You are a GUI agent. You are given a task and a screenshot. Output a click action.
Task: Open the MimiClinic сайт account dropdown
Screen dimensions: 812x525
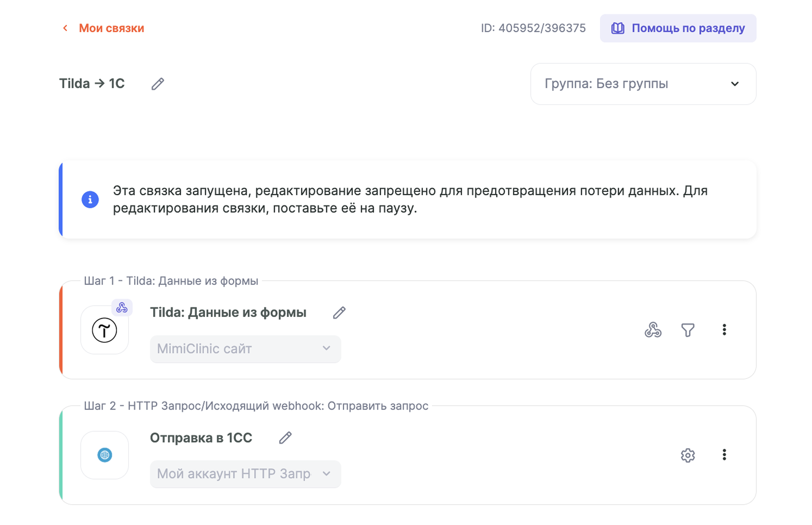(x=245, y=349)
